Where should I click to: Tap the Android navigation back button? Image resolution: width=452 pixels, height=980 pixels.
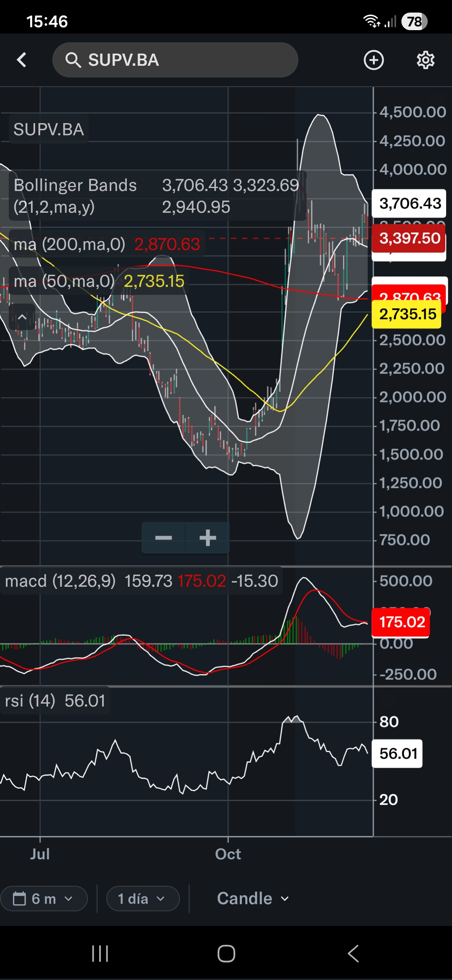[353, 954]
